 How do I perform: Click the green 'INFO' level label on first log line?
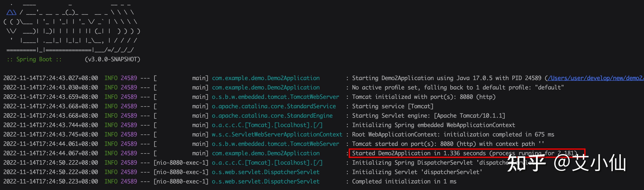pyautogui.click(x=111, y=78)
